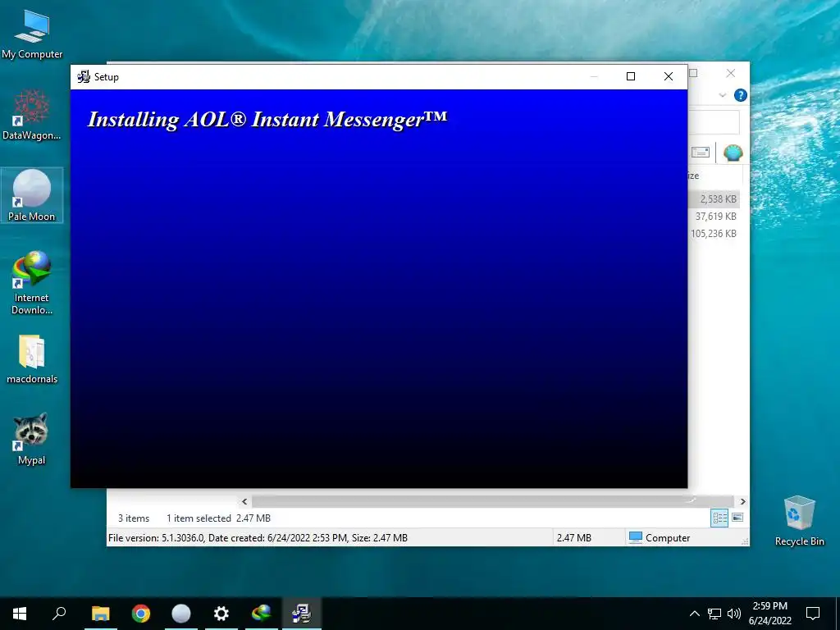Open the volume speaker tray icon
This screenshot has width=840, height=630.
[x=734, y=614]
